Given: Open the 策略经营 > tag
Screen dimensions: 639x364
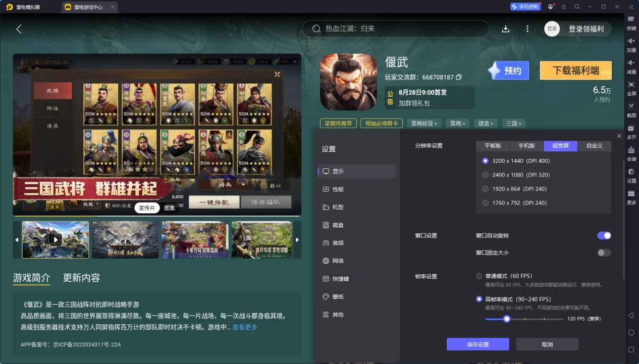Looking at the screenshot, I should coord(424,123).
